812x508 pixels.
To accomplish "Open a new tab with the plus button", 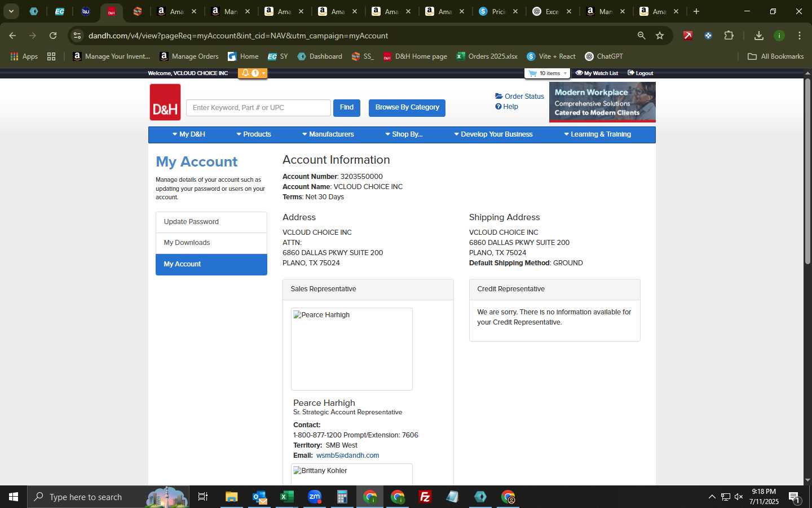I will click(696, 11).
